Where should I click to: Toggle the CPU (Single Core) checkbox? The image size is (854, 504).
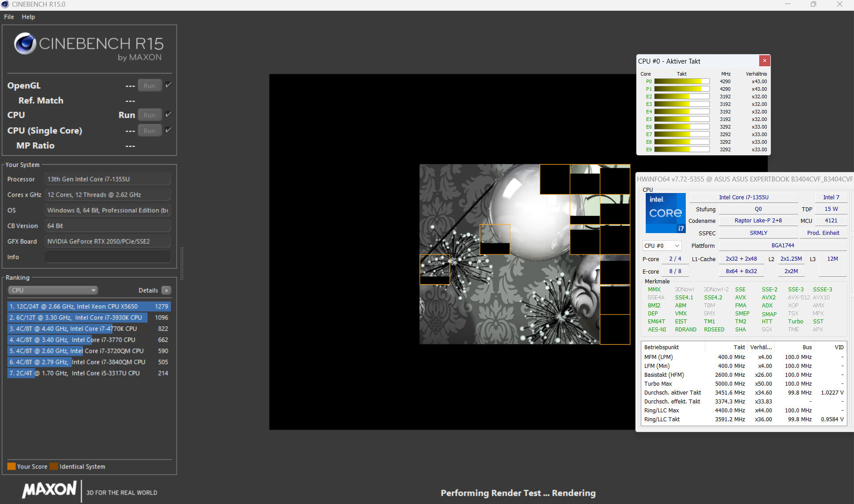tap(168, 130)
